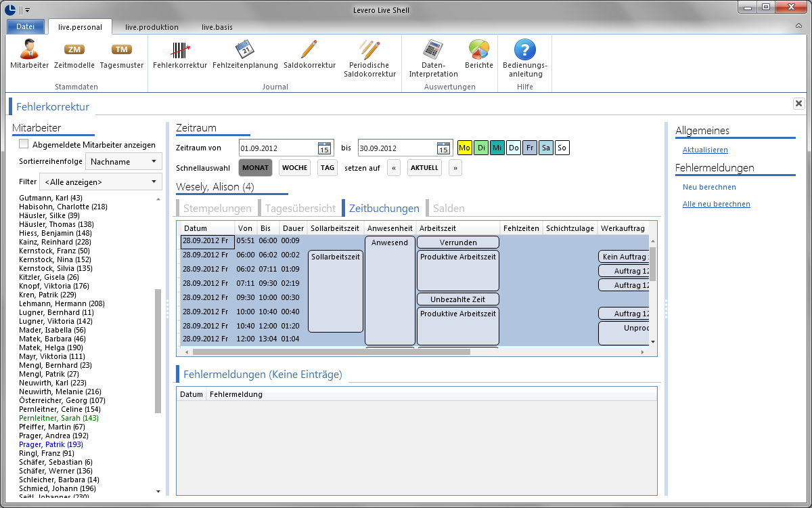This screenshot has width=812, height=508.
Task: Switch to the Stempelungen tab
Action: coord(217,209)
